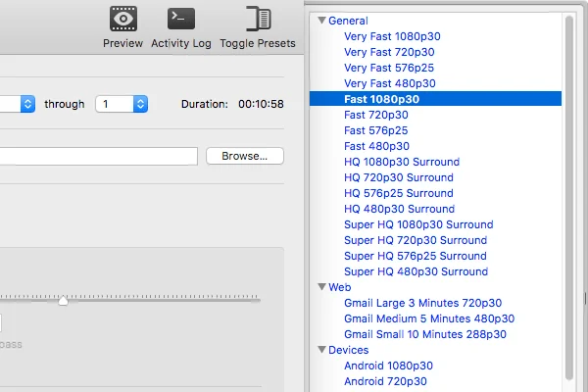The height and width of the screenshot is (392, 588).
Task: Click the quality slider thumb
Action: click(x=63, y=300)
